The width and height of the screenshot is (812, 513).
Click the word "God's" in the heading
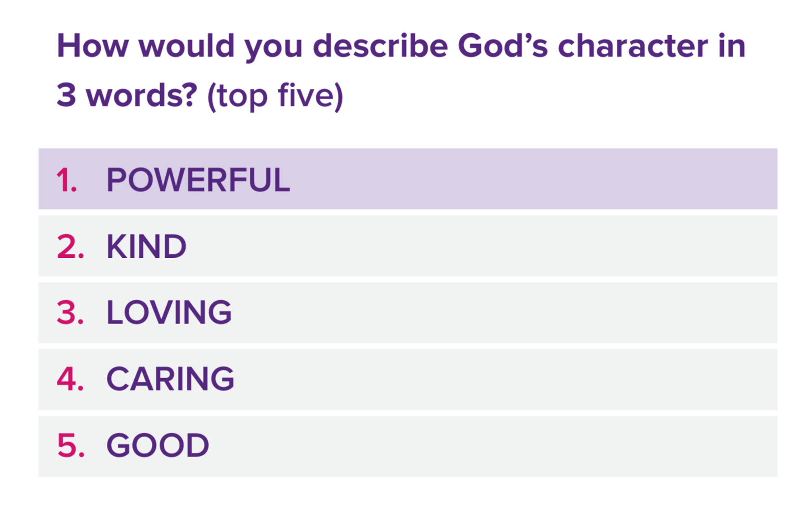click(503, 46)
